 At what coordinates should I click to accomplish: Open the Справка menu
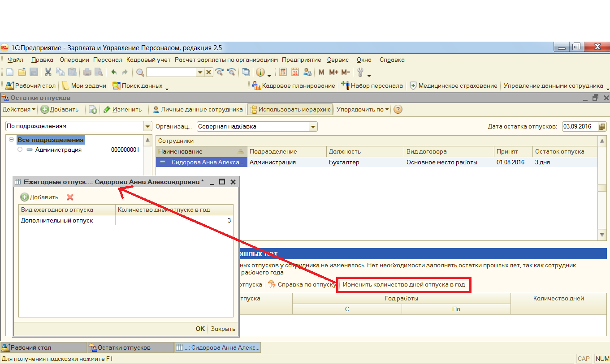pyautogui.click(x=392, y=60)
